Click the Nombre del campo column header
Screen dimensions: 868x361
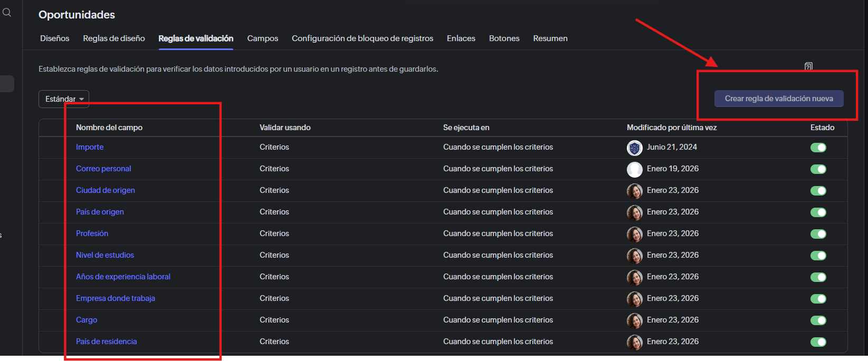(109, 128)
